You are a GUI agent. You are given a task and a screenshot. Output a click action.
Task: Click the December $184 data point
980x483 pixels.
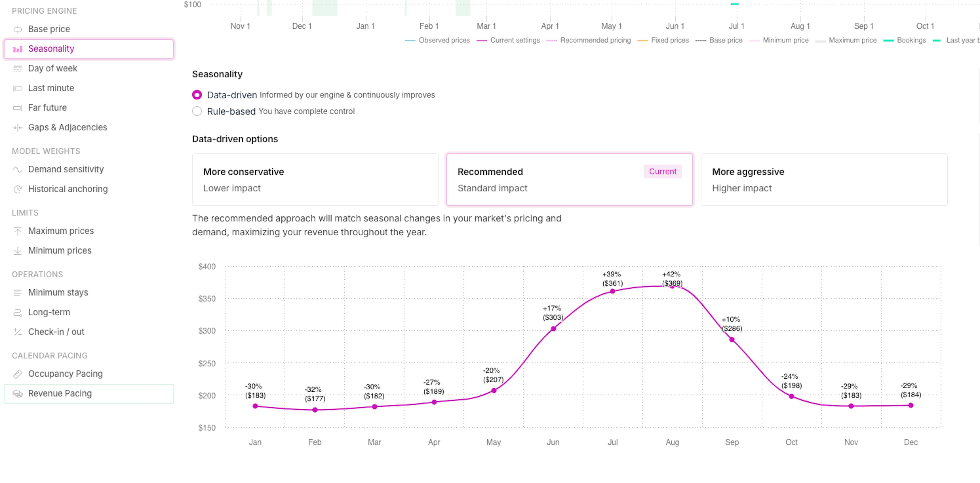(911, 405)
